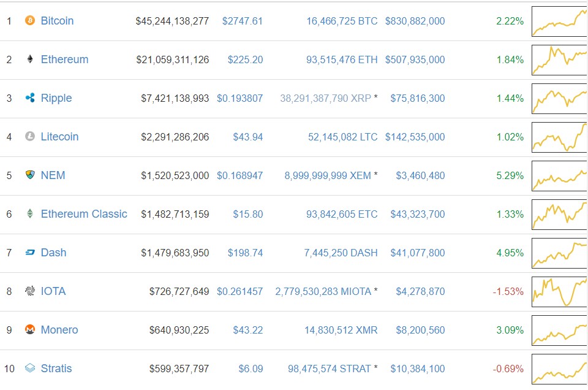Click the Dash logo icon
588x390 pixels.
29,253
